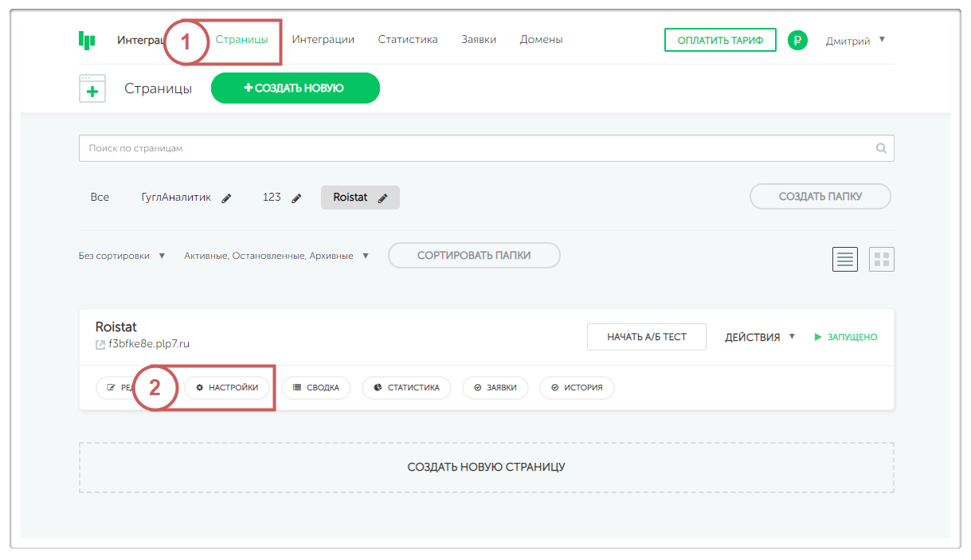Screen dimensions: 971x560
Task: Click pencil icon next to 123 folder
Action: point(297,198)
